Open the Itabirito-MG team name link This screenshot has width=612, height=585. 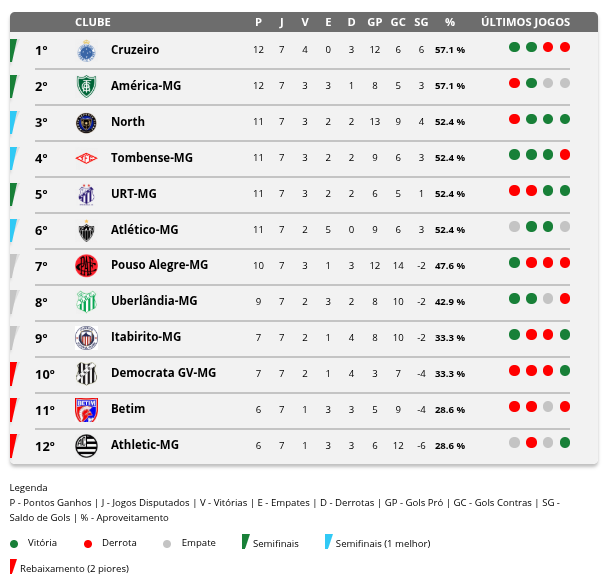click(145, 337)
